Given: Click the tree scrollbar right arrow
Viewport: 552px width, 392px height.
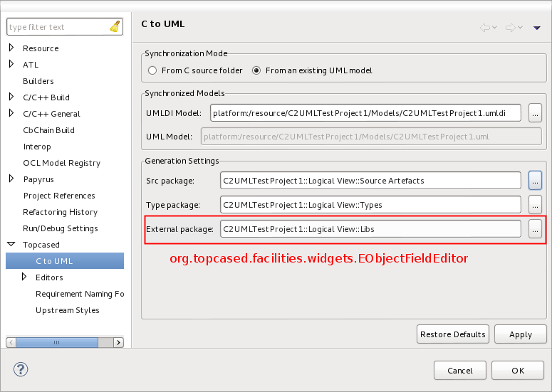Looking at the screenshot, I should pos(119,342).
